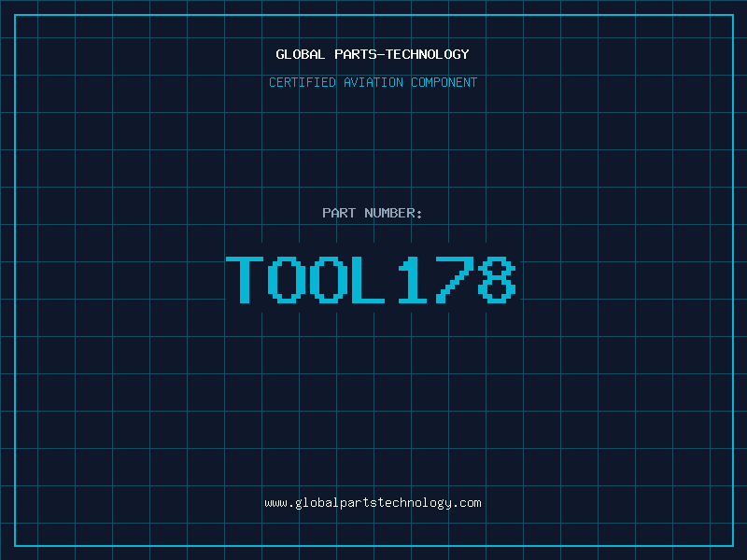Select the word COMPONENT in the subtitle
This screenshot has height=560, width=747.
444,82
